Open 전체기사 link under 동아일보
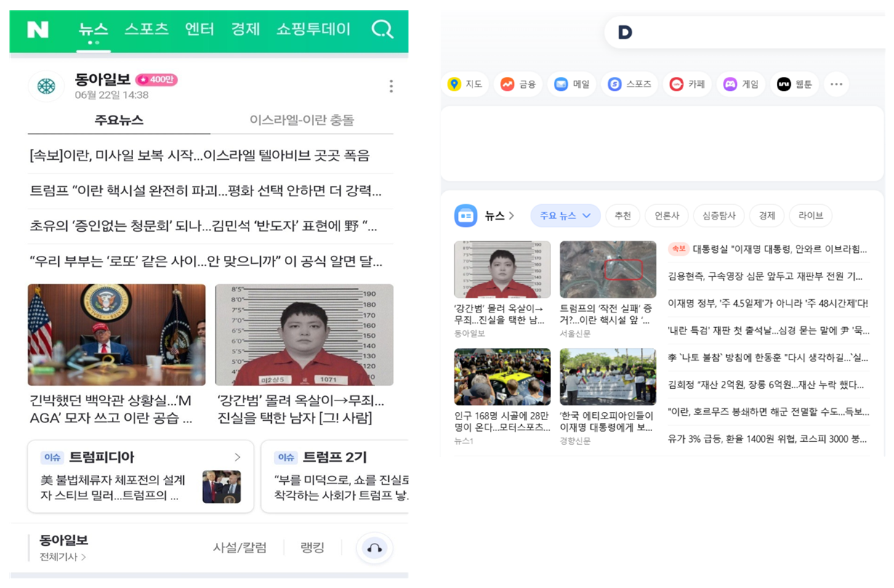 pos(63,557)
